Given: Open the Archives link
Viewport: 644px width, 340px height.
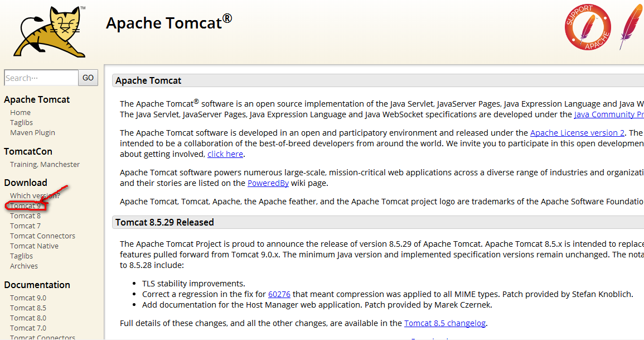Looking at the screenshot, I should 24,266.
